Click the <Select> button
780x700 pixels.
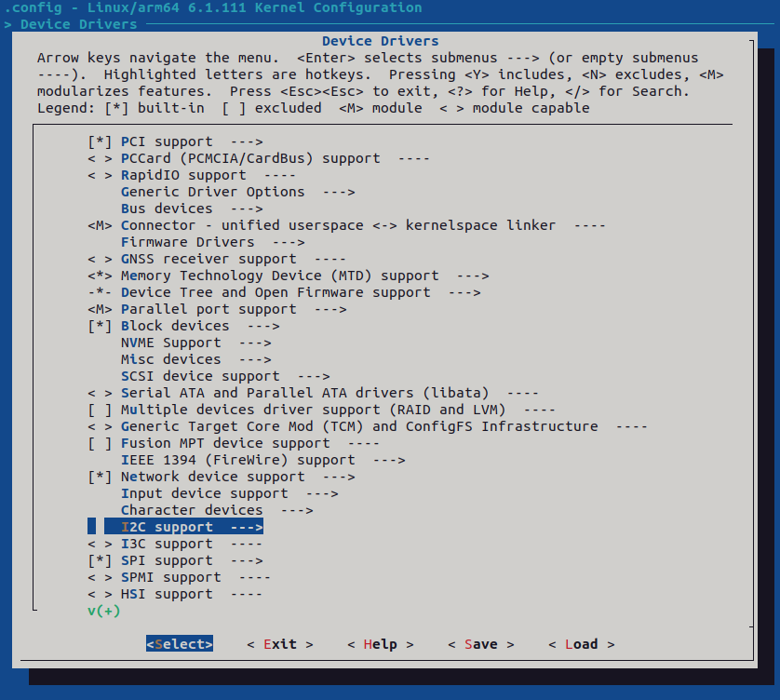(x=180, y=644)
